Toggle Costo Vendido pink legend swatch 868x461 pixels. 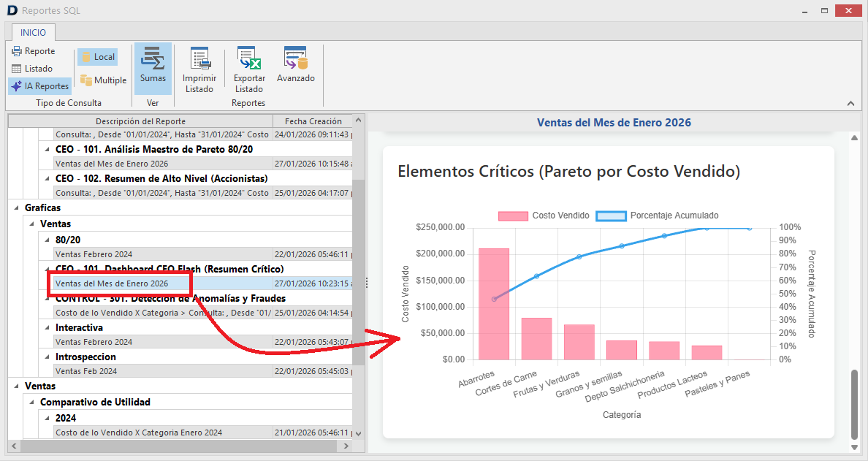[513, 216]
